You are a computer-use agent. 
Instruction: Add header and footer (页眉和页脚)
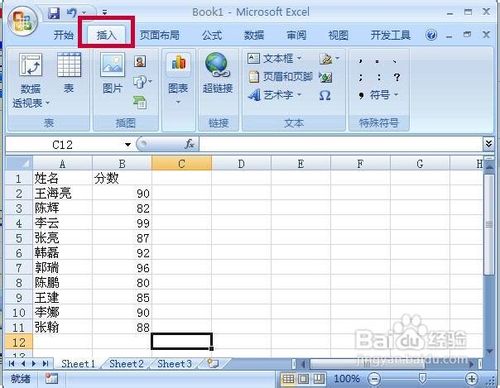point(281,77)
